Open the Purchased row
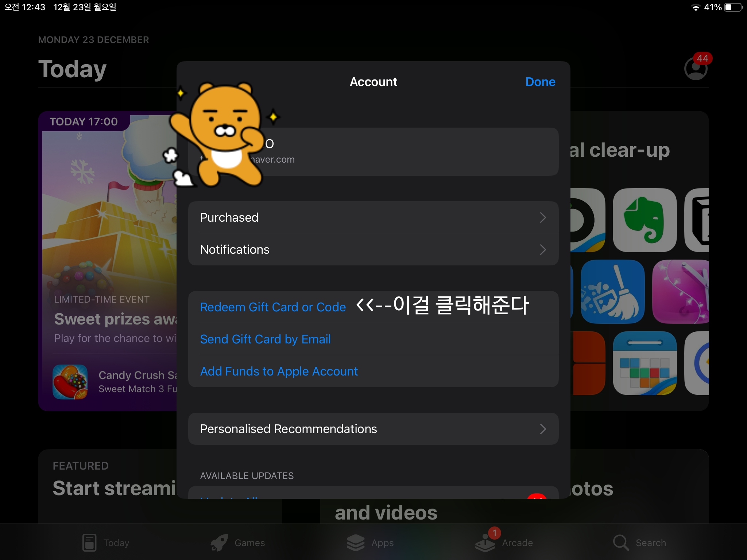Viewport: 747px width, 560px height. pos(373,217)
